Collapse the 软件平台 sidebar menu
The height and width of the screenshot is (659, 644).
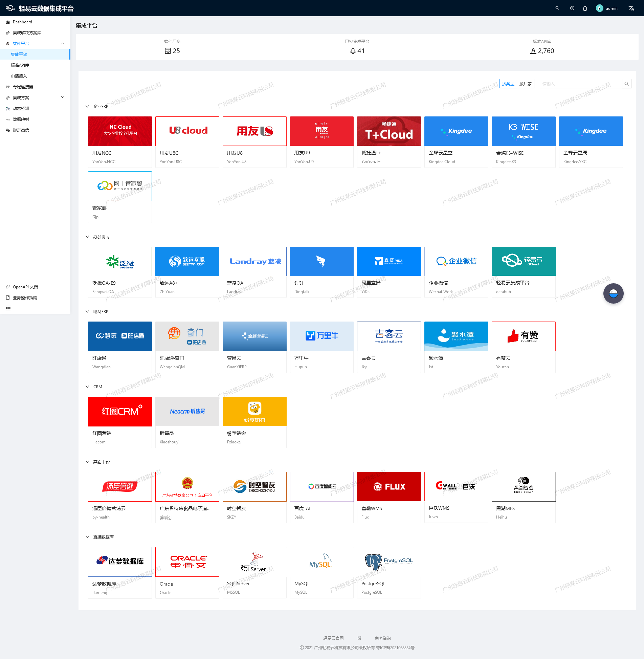tap(35, 43)
